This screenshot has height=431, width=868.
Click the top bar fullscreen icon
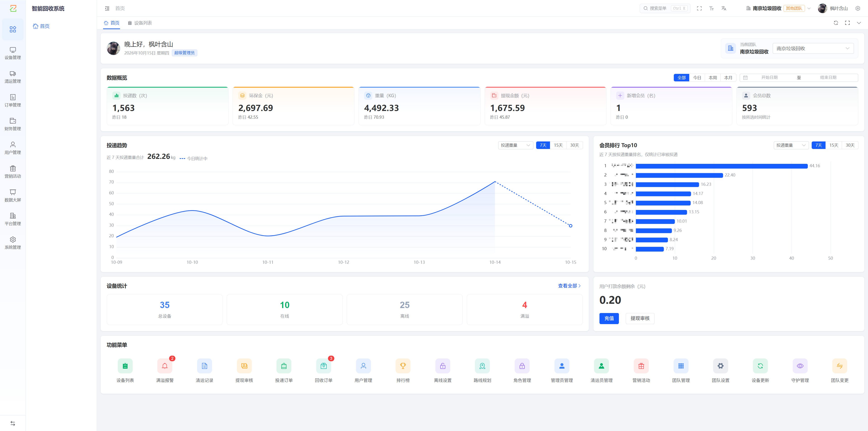click(699, 8)
